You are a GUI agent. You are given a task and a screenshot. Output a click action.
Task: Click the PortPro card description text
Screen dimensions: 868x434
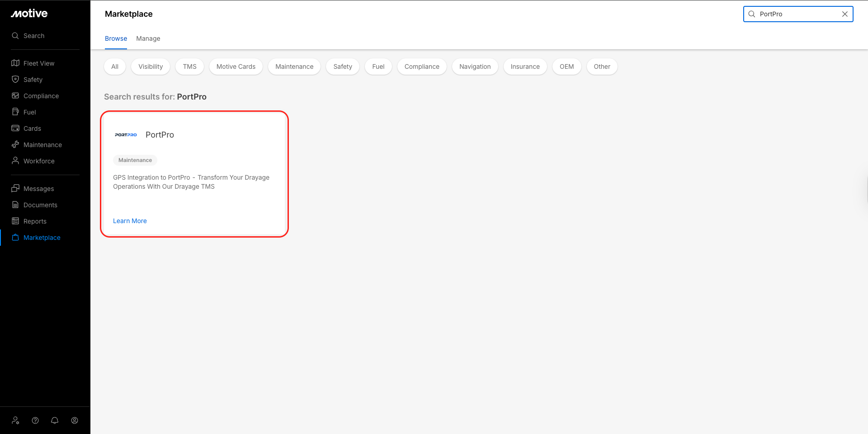point(191,182)
